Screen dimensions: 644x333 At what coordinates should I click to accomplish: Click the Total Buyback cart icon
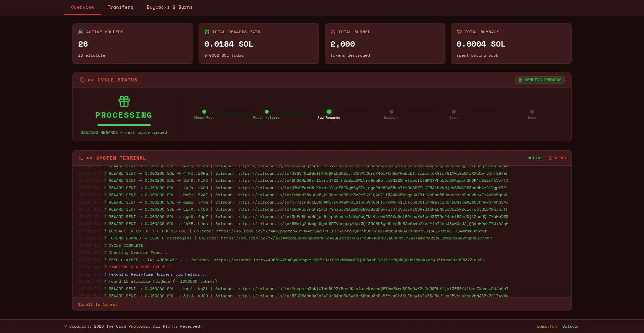tap(459, 32)
